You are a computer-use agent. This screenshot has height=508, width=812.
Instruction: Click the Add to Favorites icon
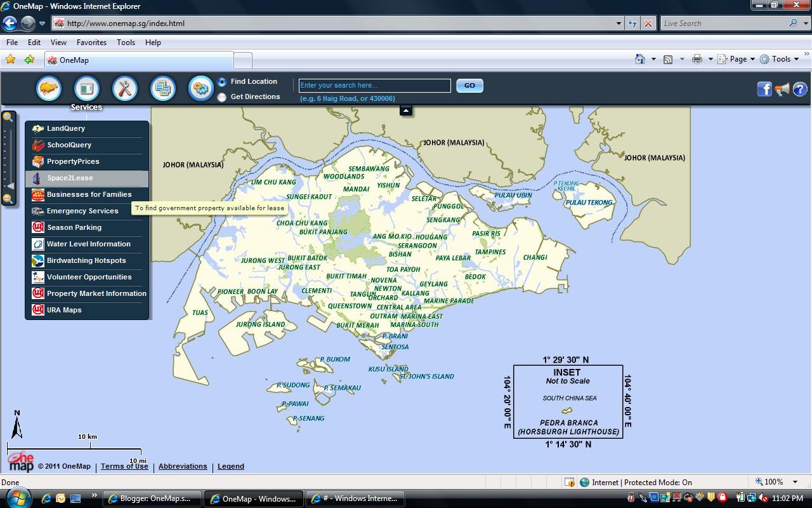(x=29, y=60)
